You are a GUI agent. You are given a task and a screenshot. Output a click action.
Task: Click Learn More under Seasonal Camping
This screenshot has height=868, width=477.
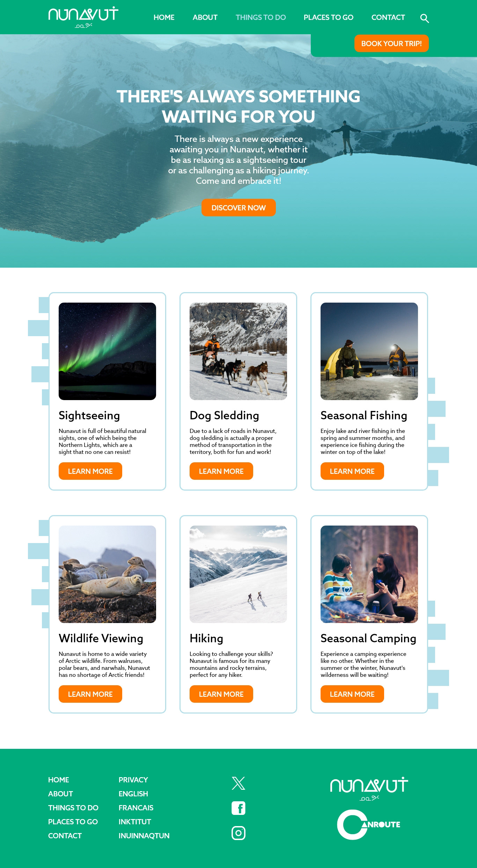[x=352, y=694]
